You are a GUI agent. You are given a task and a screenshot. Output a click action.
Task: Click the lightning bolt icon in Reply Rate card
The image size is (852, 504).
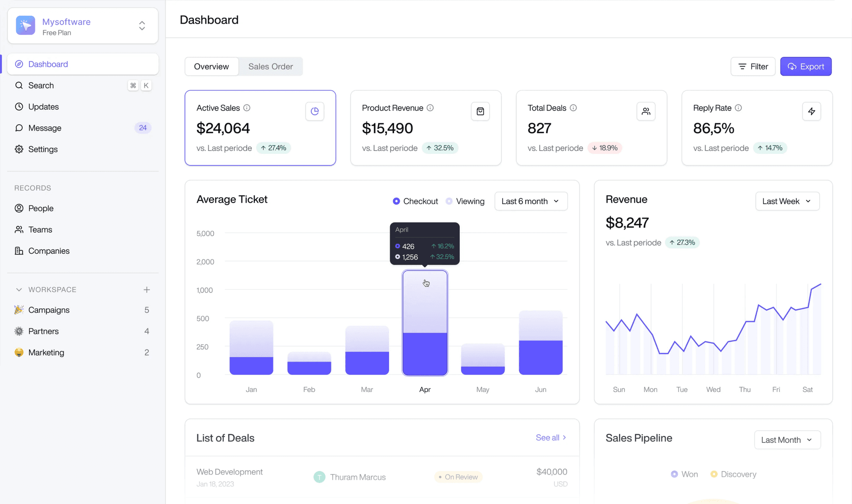[x=811, y=111]
